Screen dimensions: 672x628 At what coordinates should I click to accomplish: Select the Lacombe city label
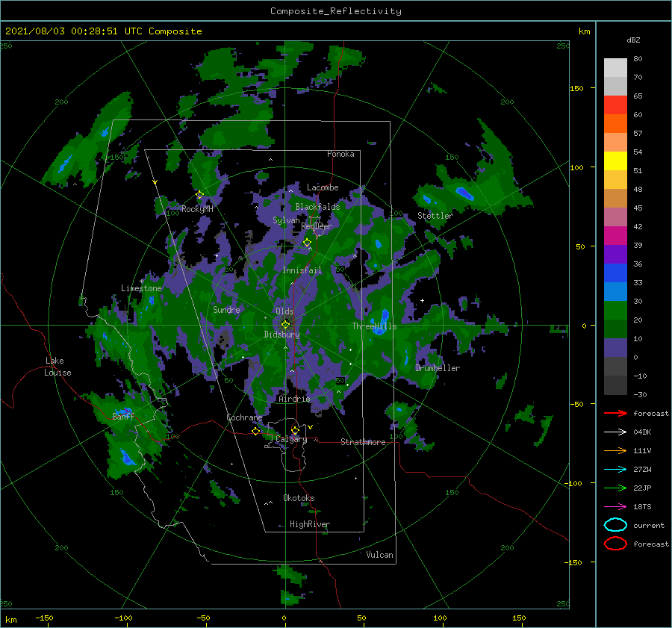coord(323,187)
